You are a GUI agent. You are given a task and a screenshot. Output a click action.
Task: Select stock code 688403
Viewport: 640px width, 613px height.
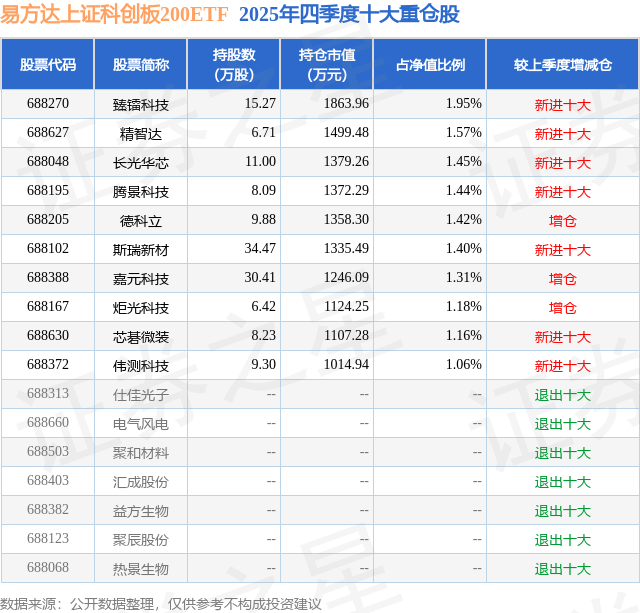(x=48, y=480)
